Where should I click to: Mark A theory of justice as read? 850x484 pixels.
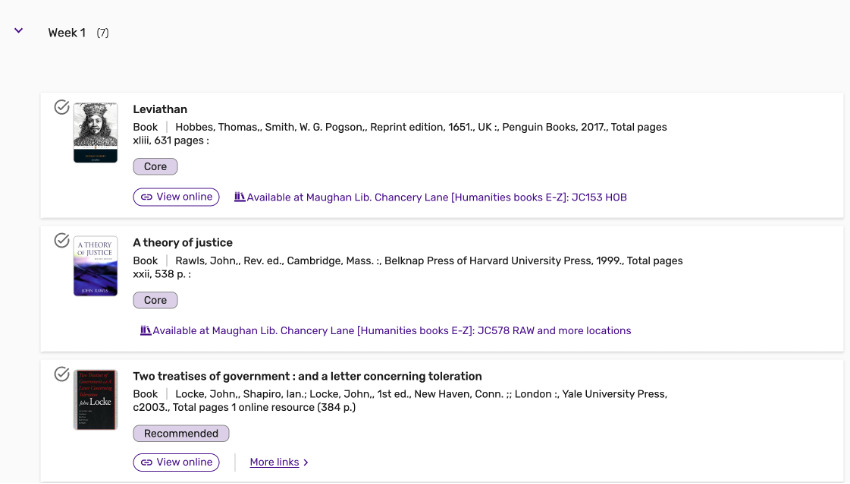(62, 240)
